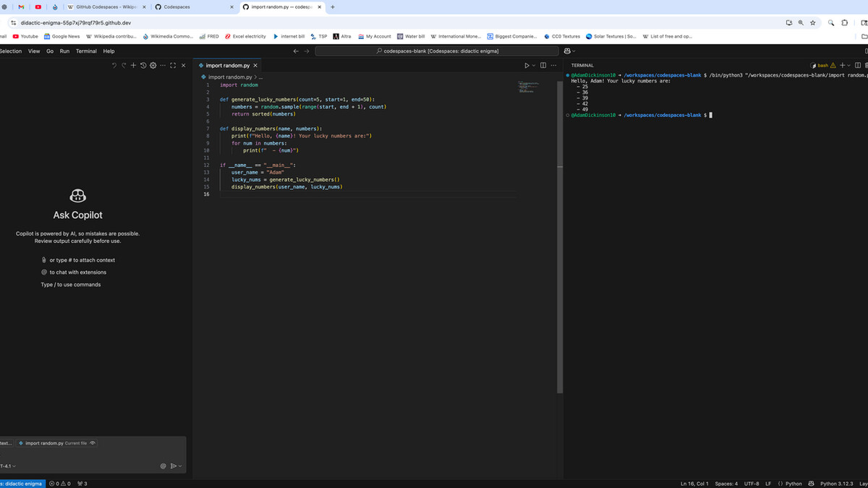Open the browser extensions puzzle icon

tap(844, 22)
